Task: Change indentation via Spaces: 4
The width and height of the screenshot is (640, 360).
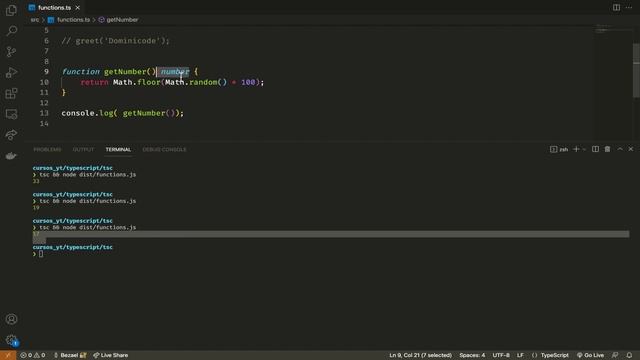Action: click(x=472, y=355)
